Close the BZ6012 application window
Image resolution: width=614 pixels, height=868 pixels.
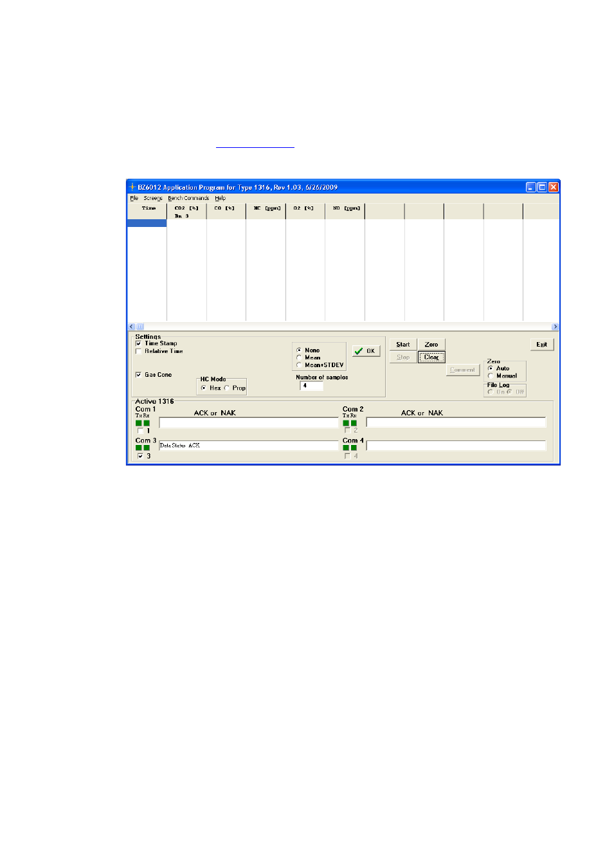[554, 187]
